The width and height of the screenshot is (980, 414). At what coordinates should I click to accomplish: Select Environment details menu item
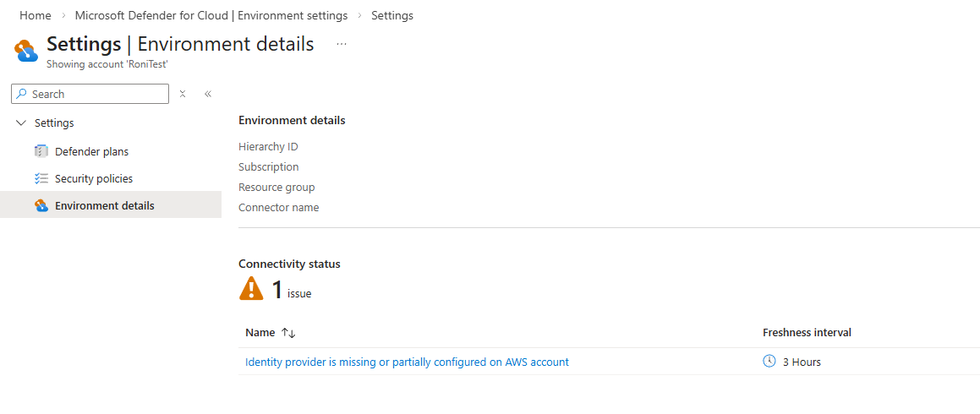(104, 205)
